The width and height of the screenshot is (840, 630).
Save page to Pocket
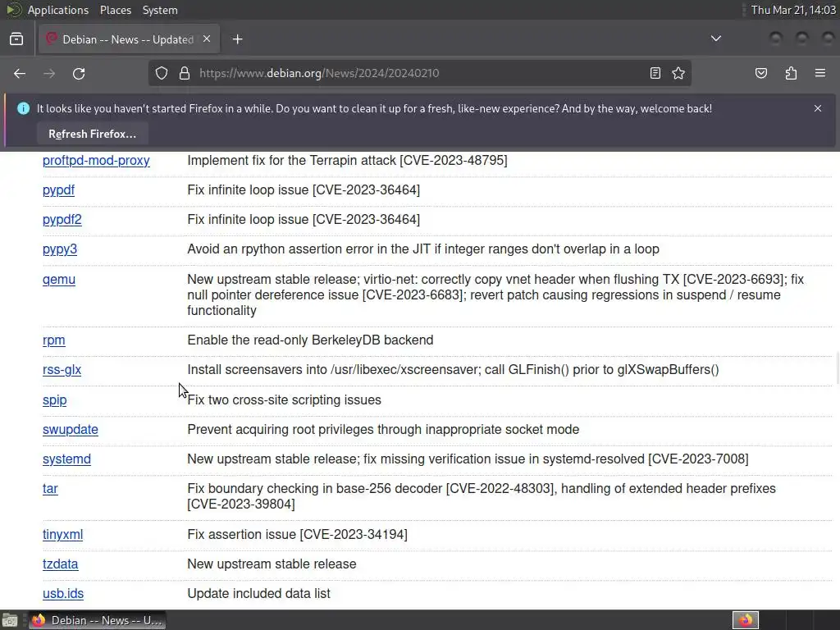[761, 73]
